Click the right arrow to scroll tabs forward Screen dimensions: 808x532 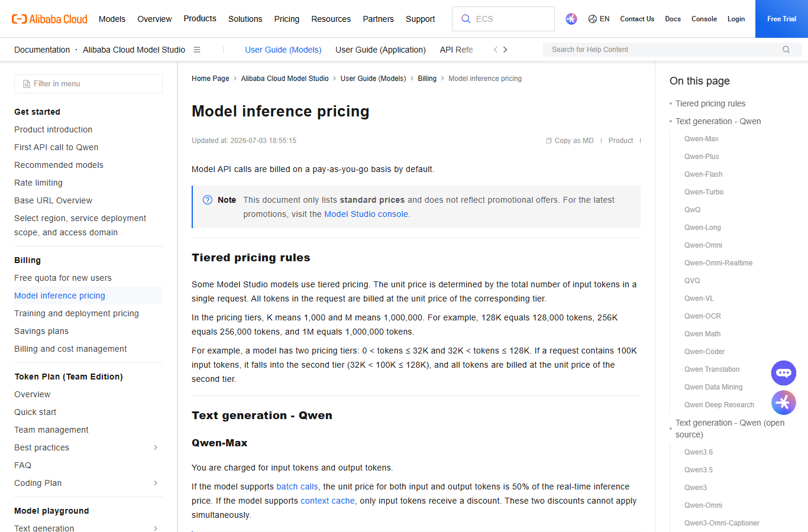pyautogui.click(x=505, y=50)
